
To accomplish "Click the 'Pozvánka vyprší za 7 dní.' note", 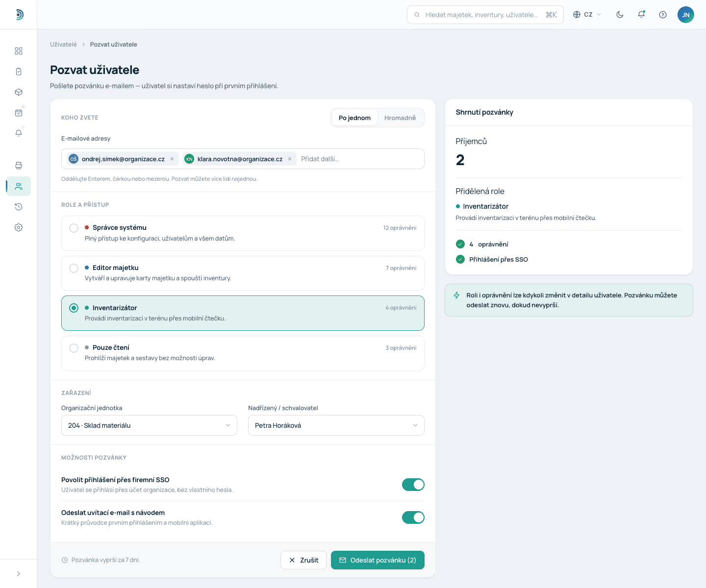I will pos(106,560).
